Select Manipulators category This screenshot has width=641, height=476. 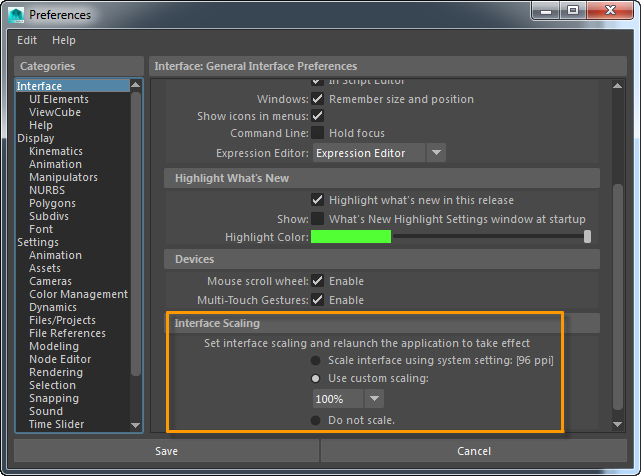(63, 177)
